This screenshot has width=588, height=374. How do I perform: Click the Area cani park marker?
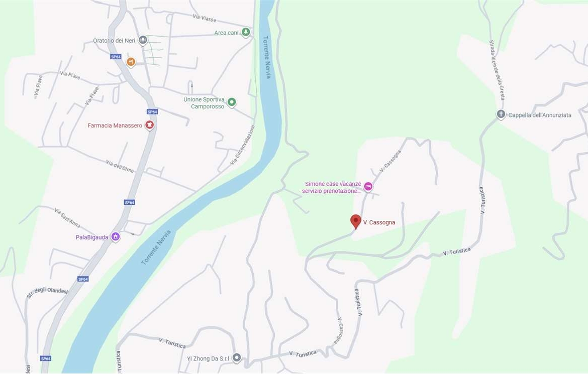coord(246,32)
